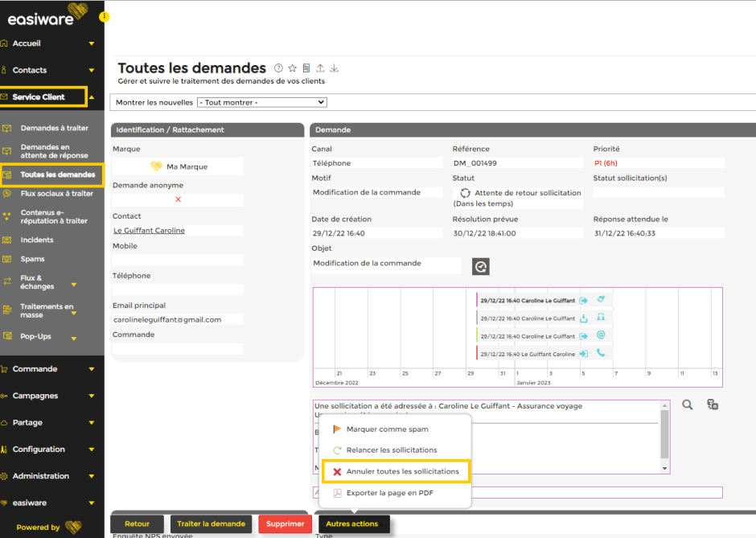756x538 pixels.
Task: Select 'Marquer comme spam' option
Action: click(387, 429)
